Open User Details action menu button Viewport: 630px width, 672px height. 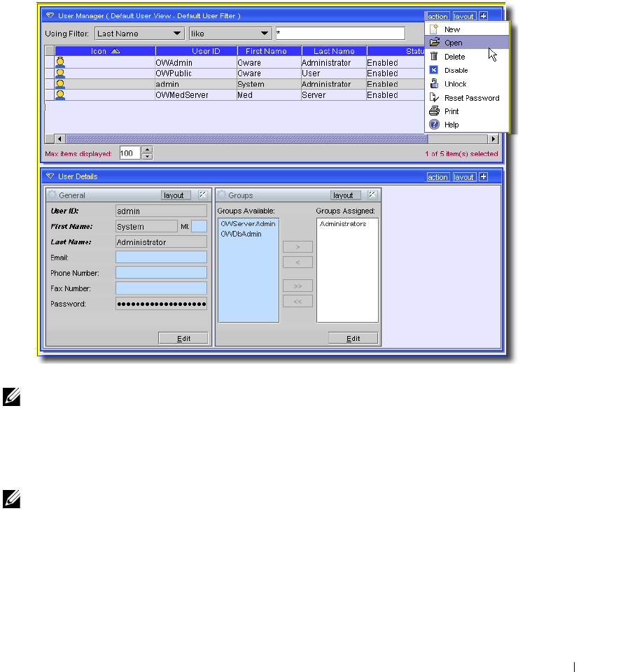[437, 176]
